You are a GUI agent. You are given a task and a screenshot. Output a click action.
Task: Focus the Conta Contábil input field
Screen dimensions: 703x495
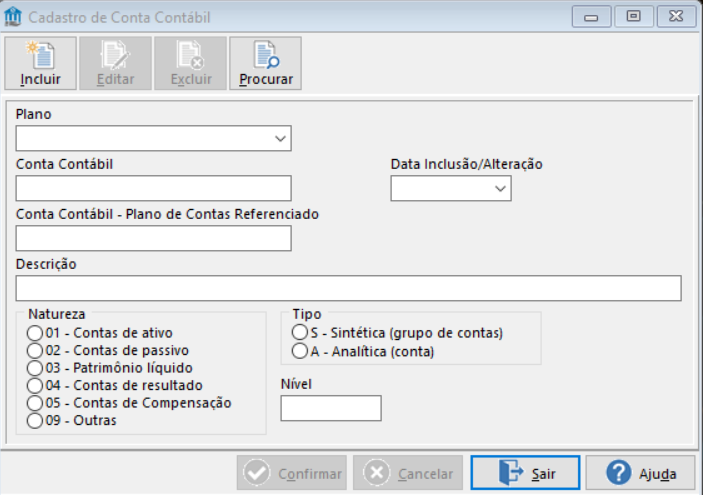153,188
